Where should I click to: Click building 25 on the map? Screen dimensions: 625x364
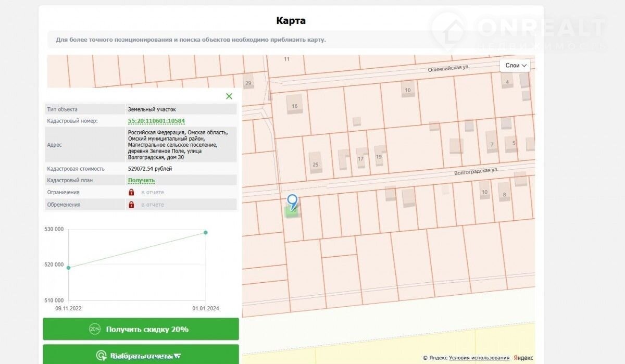pyautogui.click(x=315, y=162)
